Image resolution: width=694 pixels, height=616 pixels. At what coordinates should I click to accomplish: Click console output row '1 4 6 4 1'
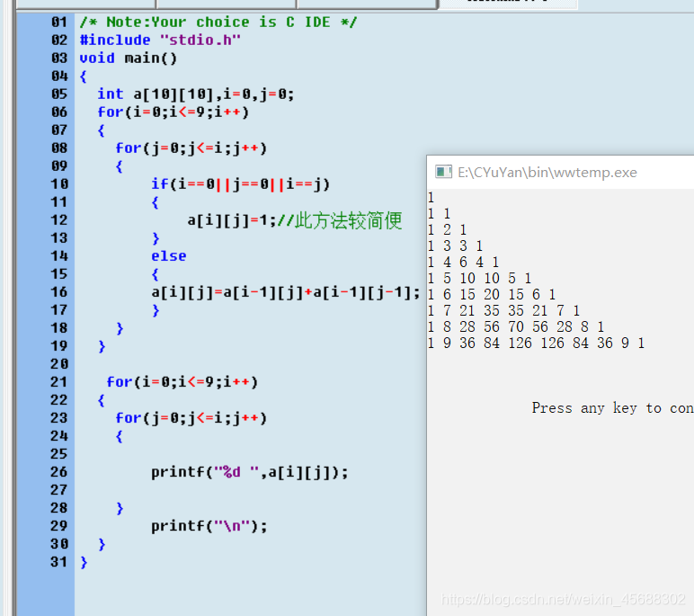[463, 263]
